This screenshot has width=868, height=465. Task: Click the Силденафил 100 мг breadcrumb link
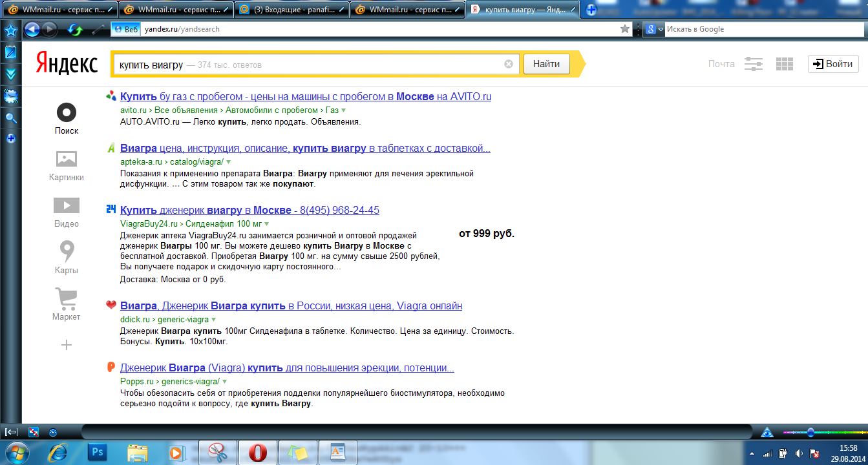pos(223,224)
